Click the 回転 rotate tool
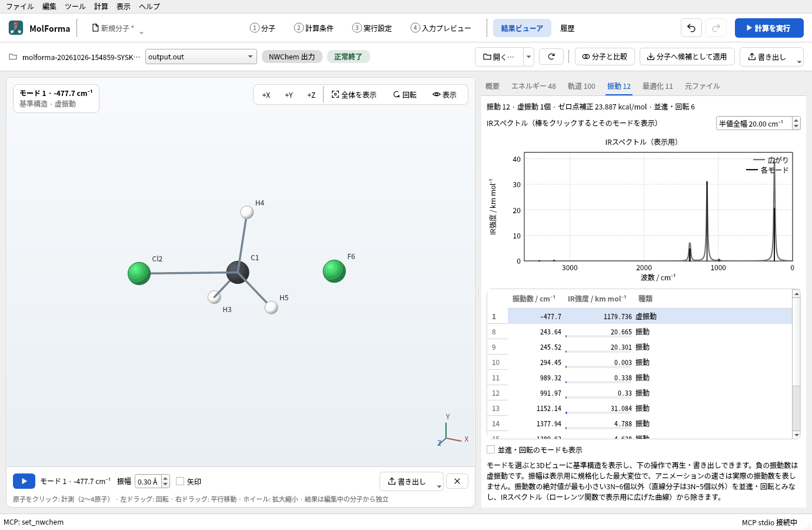This screenshot has height=530, width=812. [x=405, y=95]
